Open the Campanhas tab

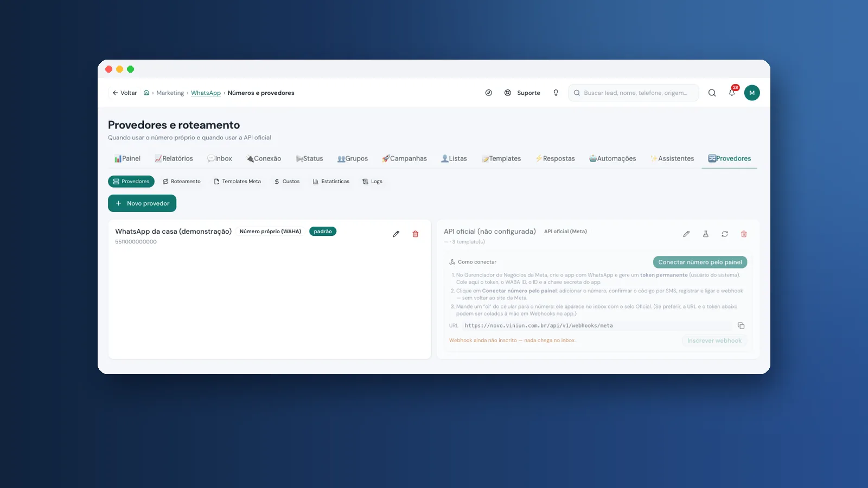(x=404, y=158)
